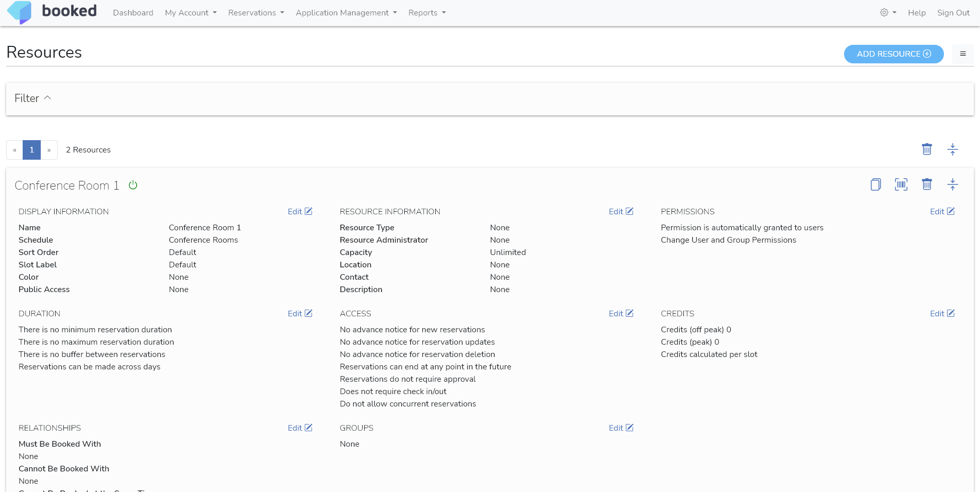Viewport: 980px width, 492px height.
Task: Edit Groups section
Action: (x=621, y=428)
